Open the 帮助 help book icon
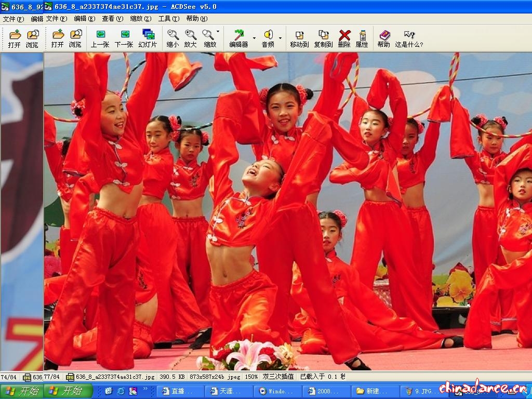This screenshot has width=532, height=399. 383,38
